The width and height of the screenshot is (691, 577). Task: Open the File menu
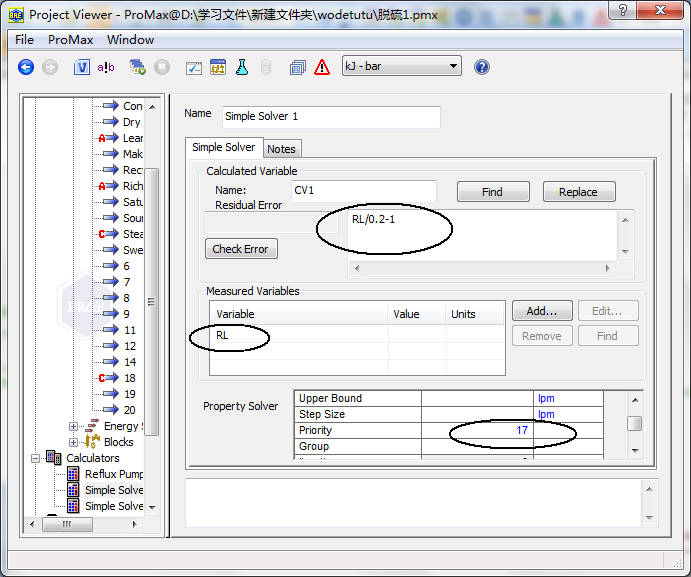[24, 40]
